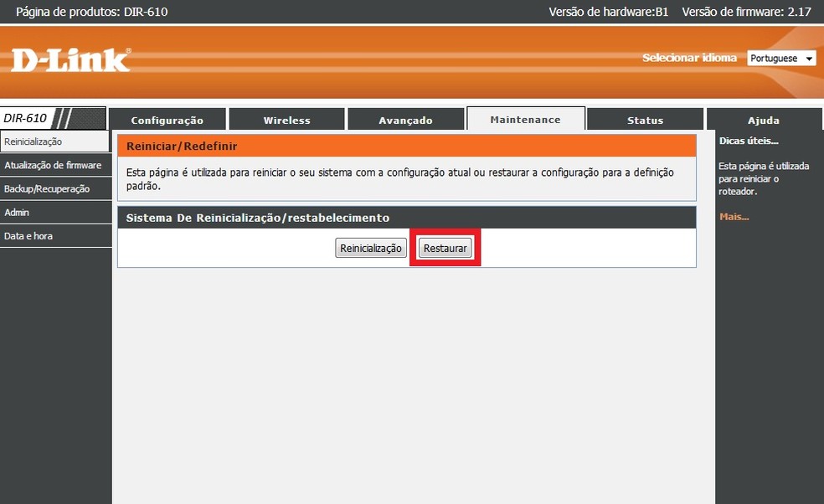The height and width of the screenshot is (504, 824).
Task: Open the Ajuda tab
Action: click(x=764, y=120)
